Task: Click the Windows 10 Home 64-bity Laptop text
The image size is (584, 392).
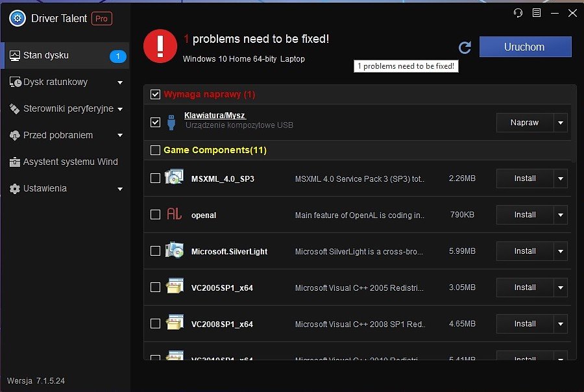Action: [243, 59]
